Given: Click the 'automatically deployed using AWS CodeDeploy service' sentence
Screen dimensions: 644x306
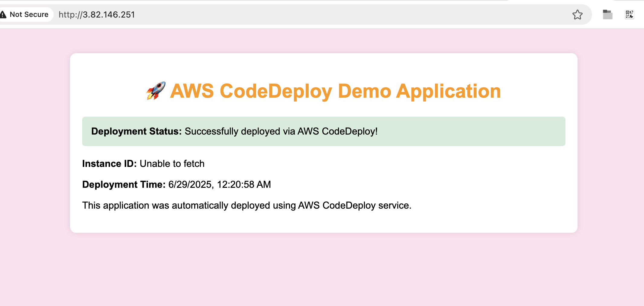Looking at the screenshot, I should (247, 205).
